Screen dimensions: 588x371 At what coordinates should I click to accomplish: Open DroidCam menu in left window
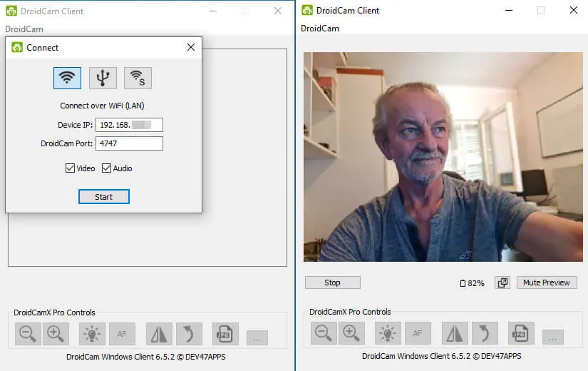pos(24,29)
